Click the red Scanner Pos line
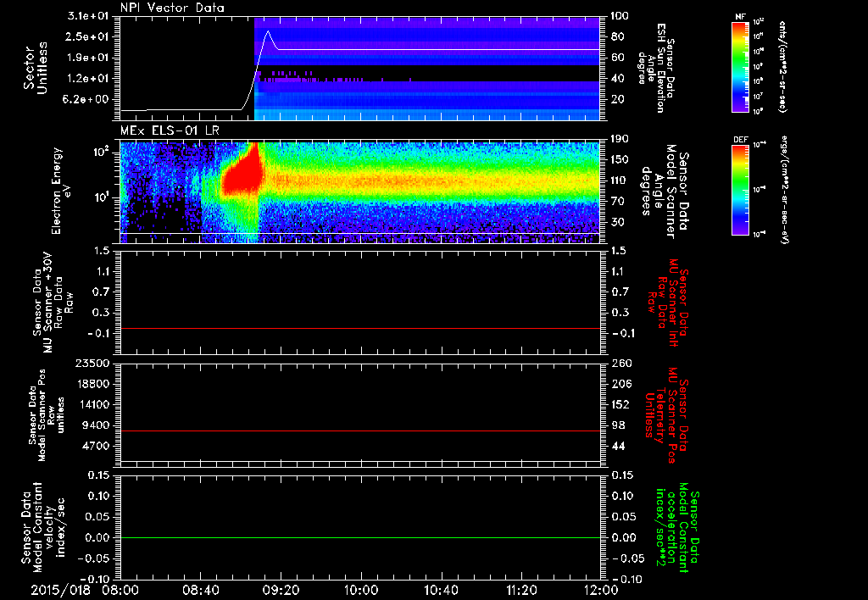 coord(359,431)
